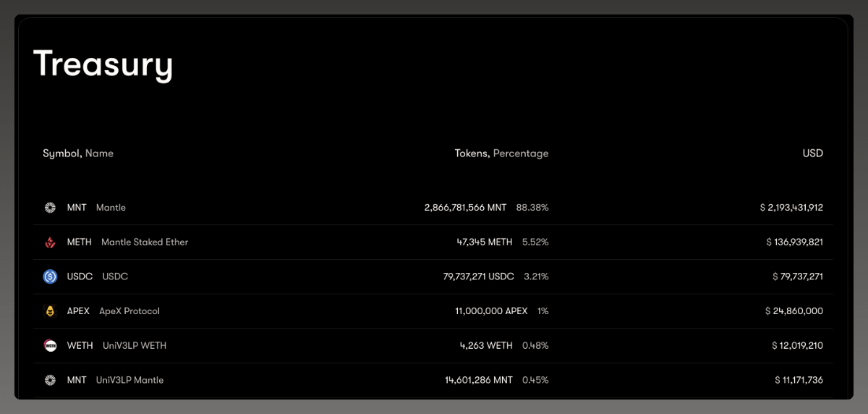Click the METH flame token icon
The height and width of the screenshot is (414, 868).
click(x=50, y=242)
